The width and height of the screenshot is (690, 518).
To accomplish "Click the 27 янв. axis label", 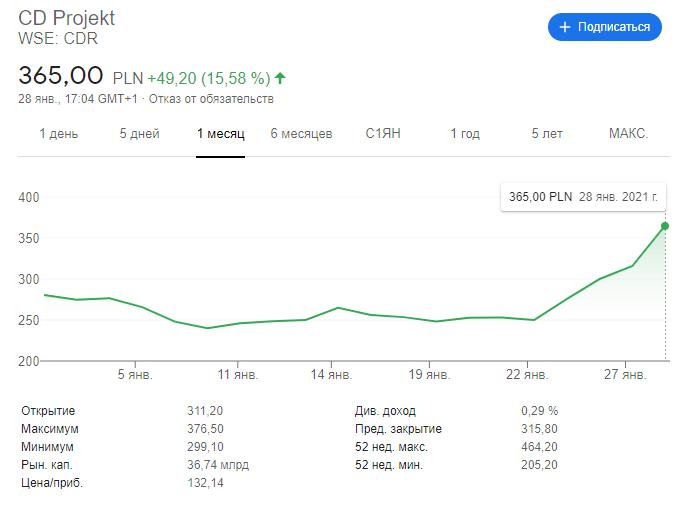I will tap(625, 375).
